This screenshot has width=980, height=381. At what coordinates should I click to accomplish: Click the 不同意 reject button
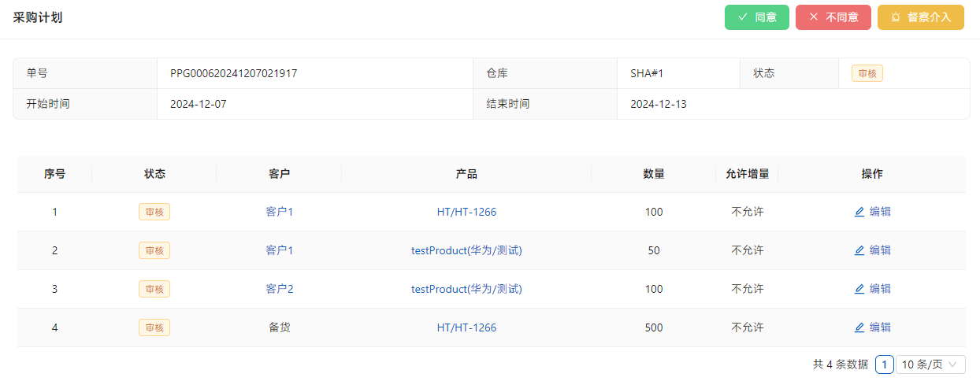point(833,17)
